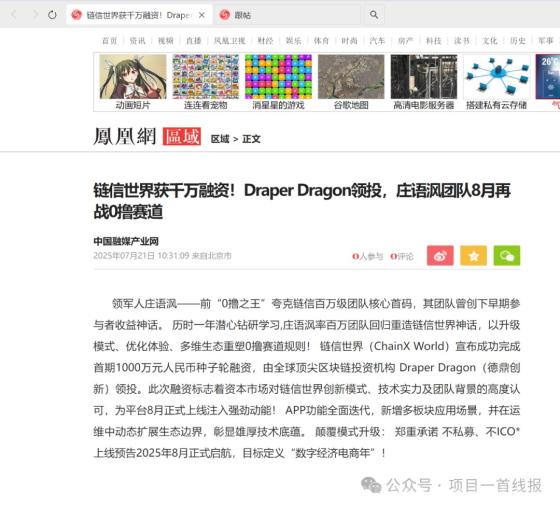Click the 正文 breadcrumb text
Viewport: 560px width, 508px height.
251,139
